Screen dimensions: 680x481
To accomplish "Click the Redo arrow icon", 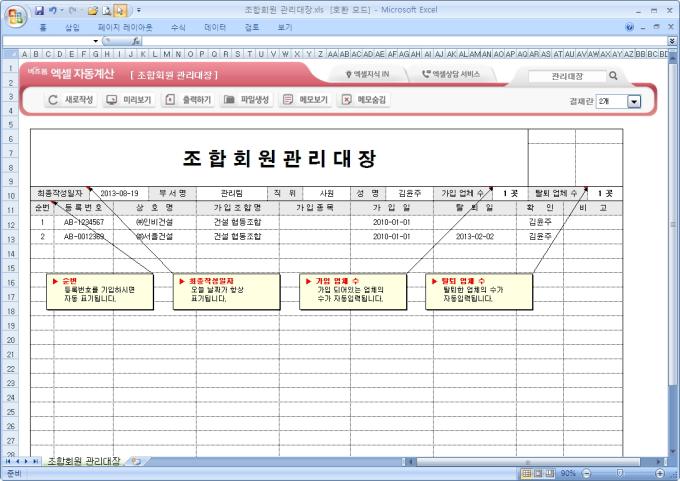I will coord(72,10).
